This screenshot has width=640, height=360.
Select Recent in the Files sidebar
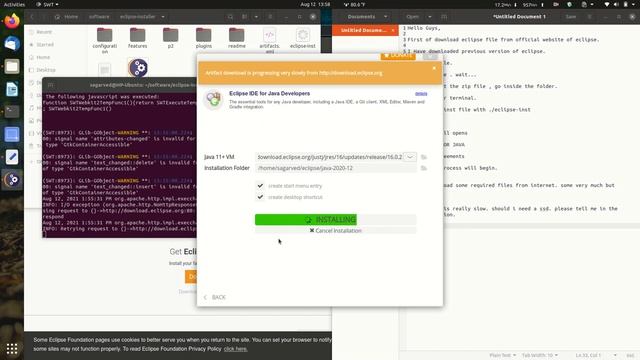pyautogui.click(x=44, y=32)
